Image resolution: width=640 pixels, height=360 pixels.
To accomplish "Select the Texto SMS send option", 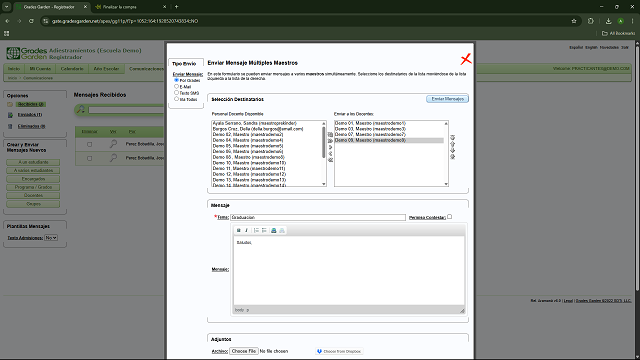I will pos(176,93).
